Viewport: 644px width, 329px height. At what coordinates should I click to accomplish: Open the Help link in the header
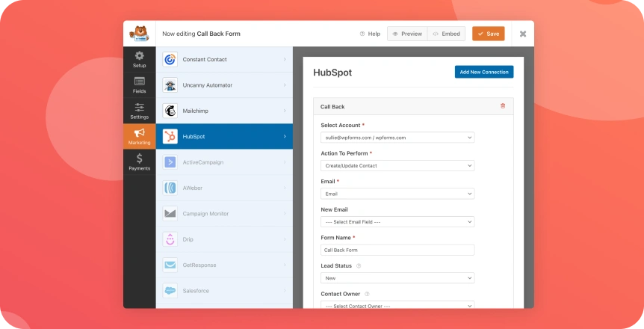coord(370,34)
